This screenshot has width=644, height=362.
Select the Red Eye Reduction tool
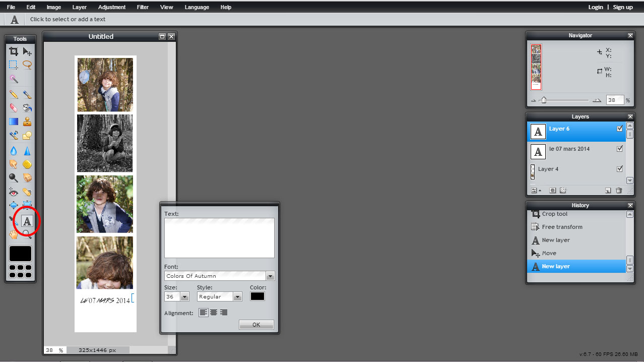point(14,192)
